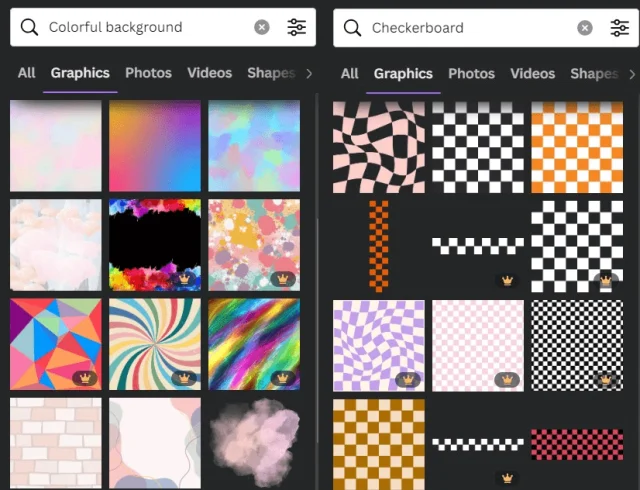
Task: Choose the orange-to-blue gradient background graphic
Action: [x=155, y=146]
